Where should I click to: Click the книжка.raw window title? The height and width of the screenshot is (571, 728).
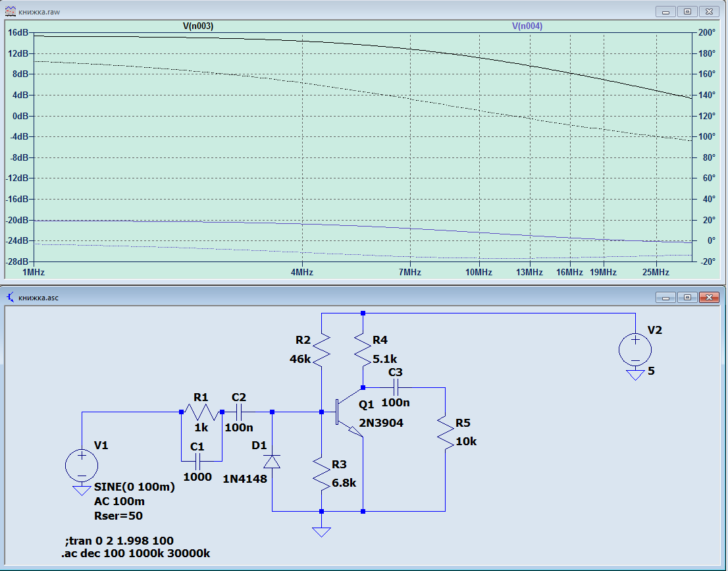[x=39, y=12]
